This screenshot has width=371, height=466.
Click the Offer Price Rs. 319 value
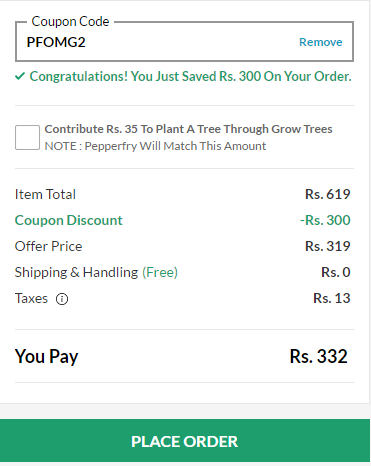pyautogui.click(x=328, y=246)
